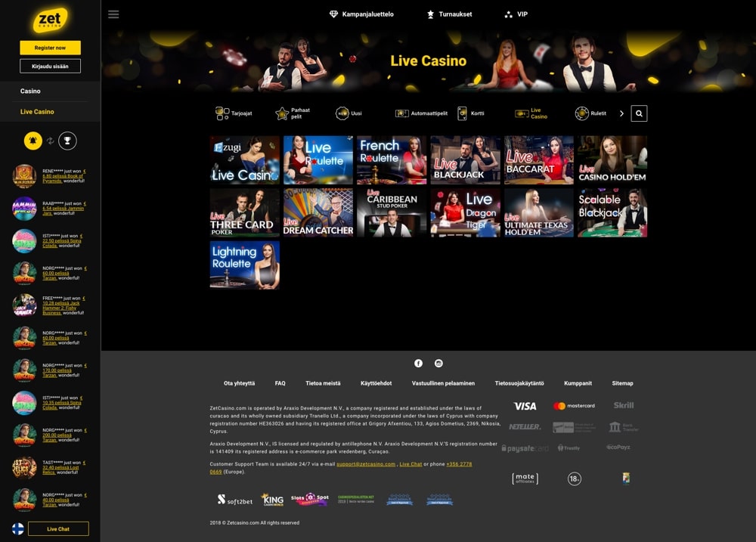
Task: Click the Skrill payment logo
Action: [x=624, y=405]
